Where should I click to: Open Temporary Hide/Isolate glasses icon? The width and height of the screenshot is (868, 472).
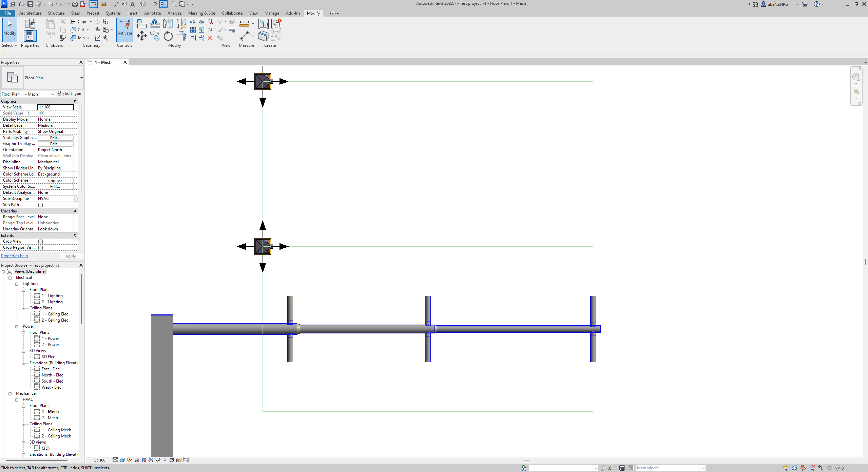(x=158, y=460)
